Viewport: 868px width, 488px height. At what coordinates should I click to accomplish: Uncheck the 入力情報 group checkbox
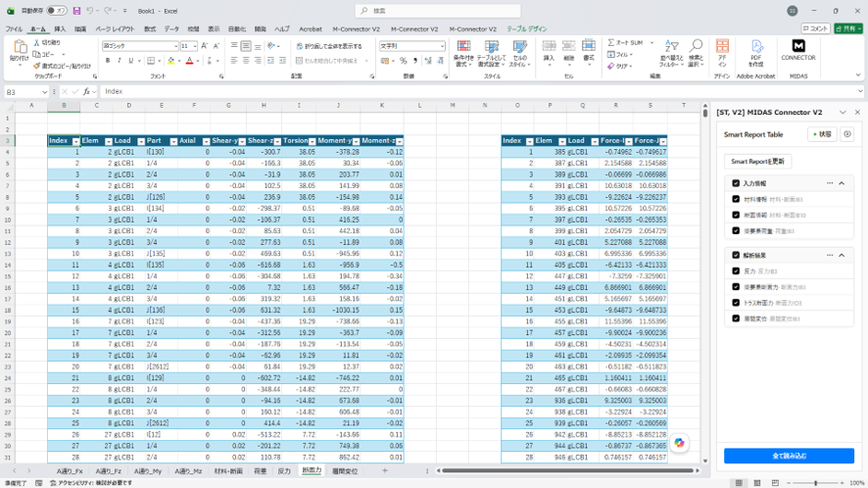click(736, 183)
